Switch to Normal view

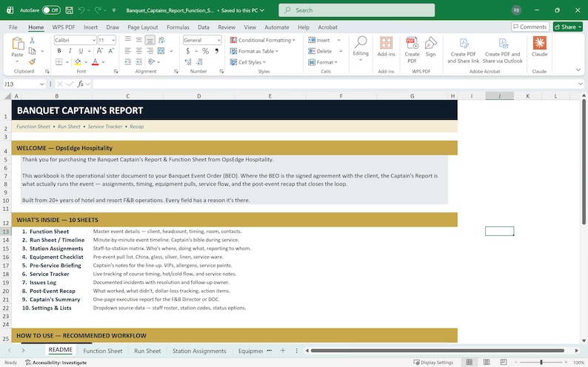(469, 362)
